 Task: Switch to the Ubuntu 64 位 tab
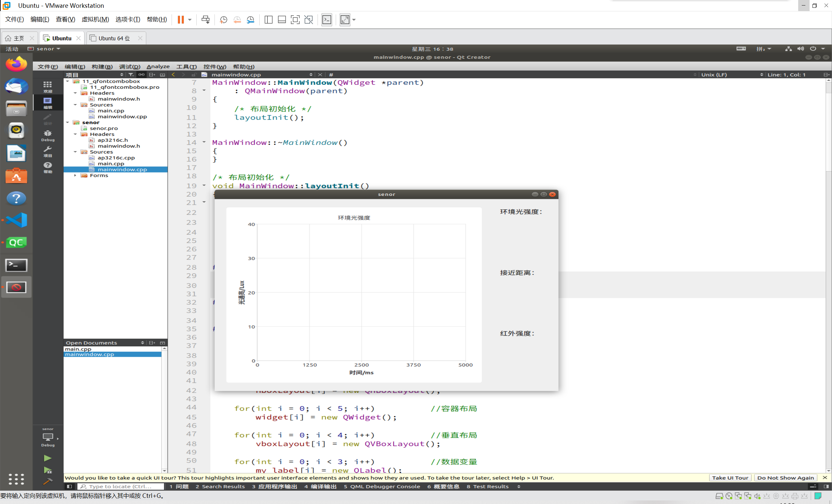coord(114,38)
